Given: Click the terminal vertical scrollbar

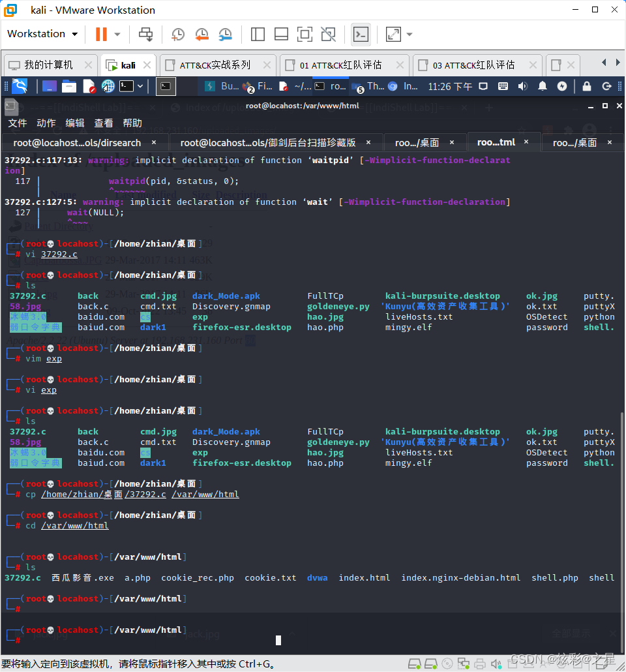Looking at the screenshot, I should pos(622,532).
